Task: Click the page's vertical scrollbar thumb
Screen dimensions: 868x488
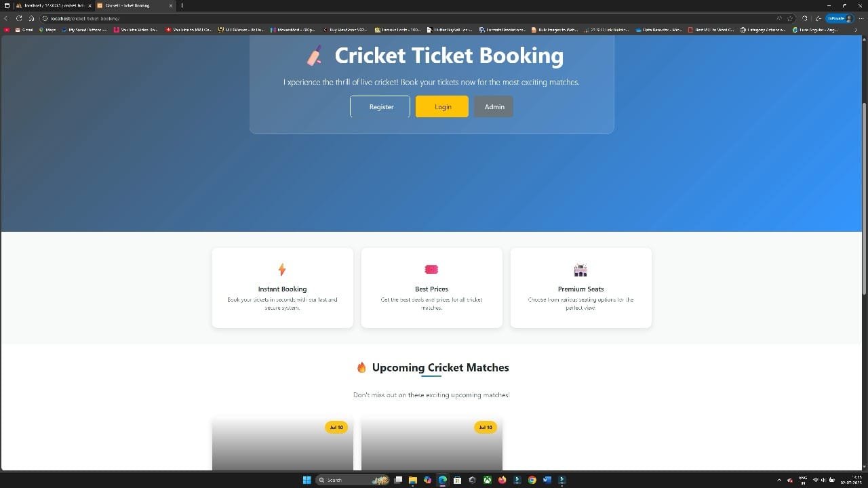Action: tap(864, 197)
